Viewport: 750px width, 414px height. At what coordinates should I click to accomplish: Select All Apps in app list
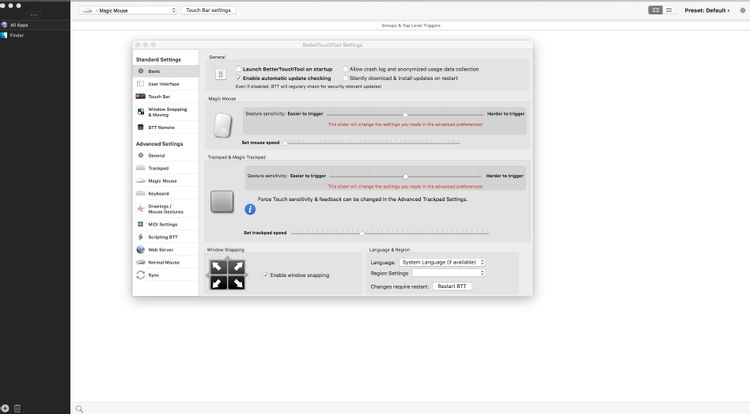pyautogui.click(x=34, y=25)
